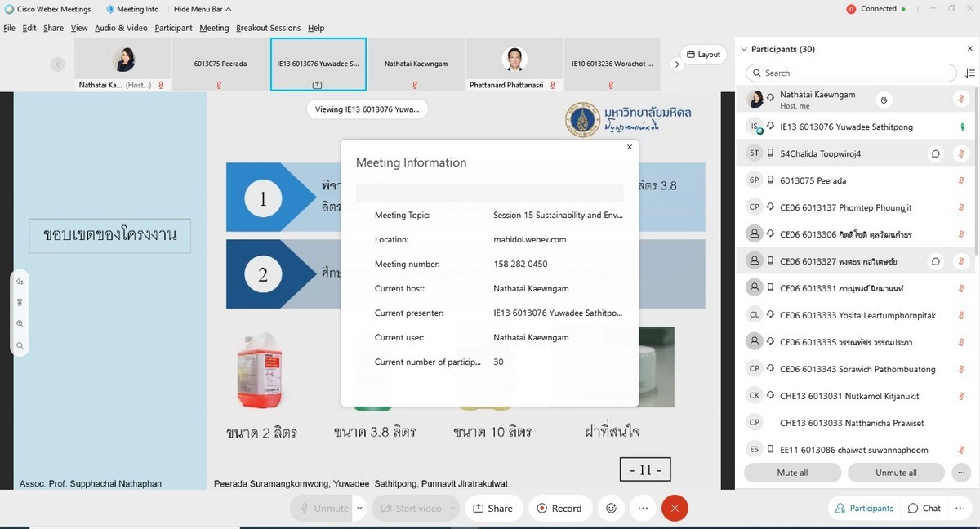Select Phattanard Phattanasri video thumbnail

point(514,64)
